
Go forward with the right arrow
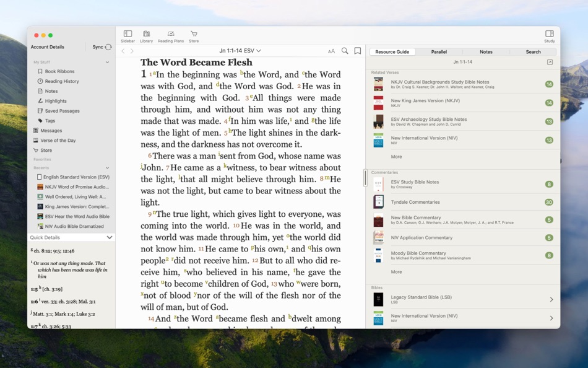click(132, 51)
